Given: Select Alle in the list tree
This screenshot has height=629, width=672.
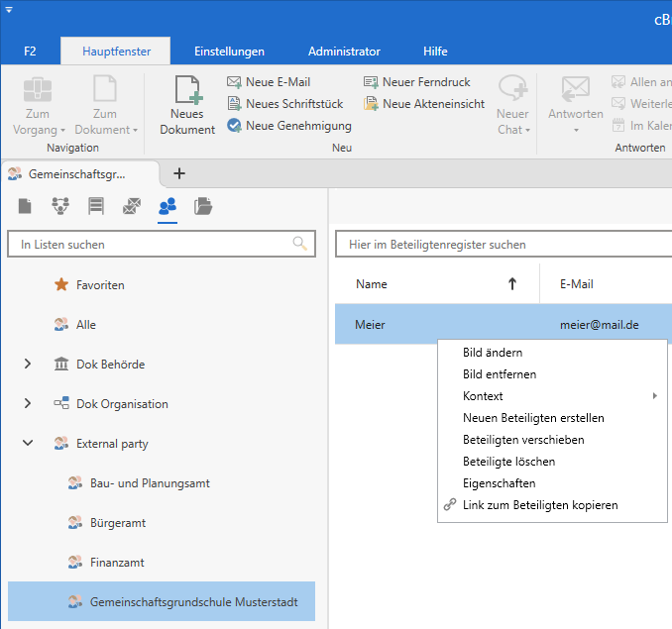Looking at the screenshot, I should [86, 325].
